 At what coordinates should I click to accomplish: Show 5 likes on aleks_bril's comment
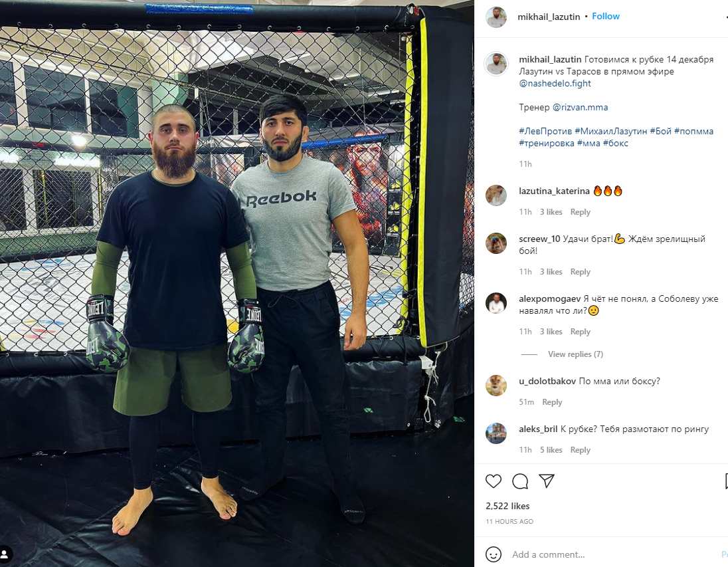(551, 450)
